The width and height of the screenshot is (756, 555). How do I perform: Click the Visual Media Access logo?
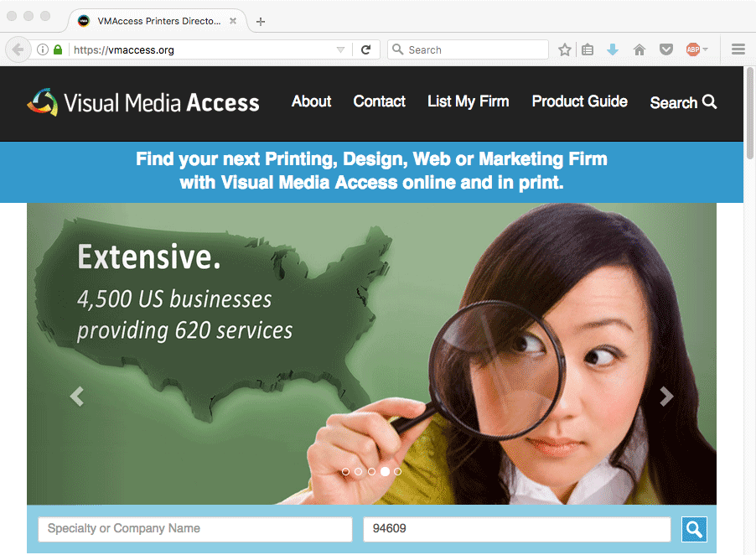click(143, 102)
